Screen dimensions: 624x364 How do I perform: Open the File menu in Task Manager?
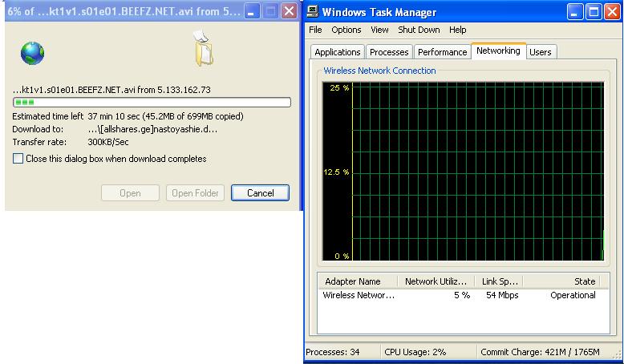(315, 30)
